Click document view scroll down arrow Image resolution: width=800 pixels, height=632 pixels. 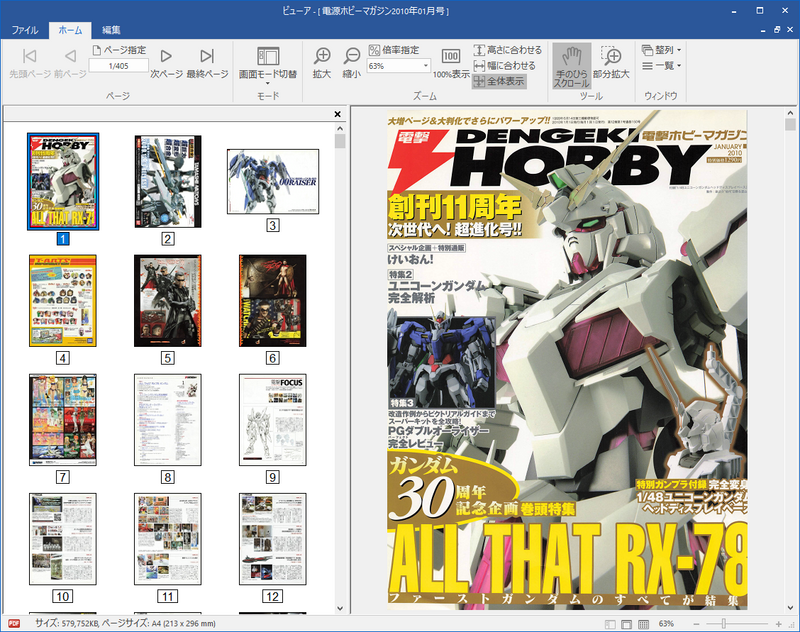pos(790,608)
